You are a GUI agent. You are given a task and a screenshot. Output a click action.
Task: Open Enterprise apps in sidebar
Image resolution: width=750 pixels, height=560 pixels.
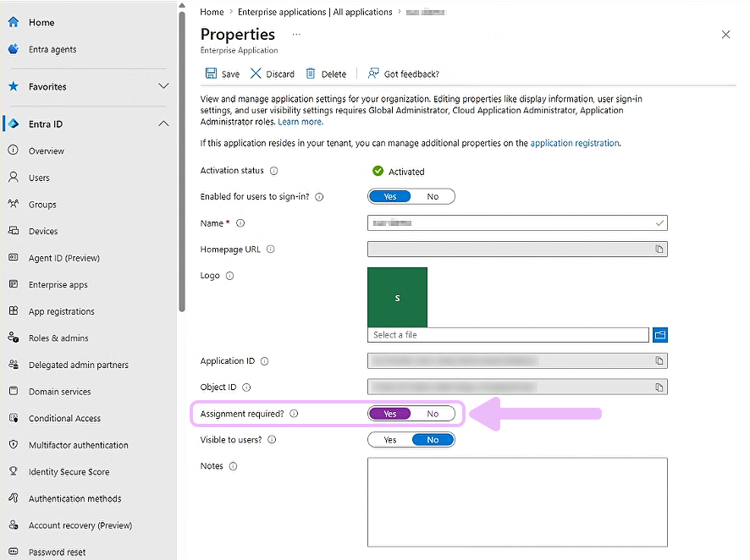coord(58,285)
